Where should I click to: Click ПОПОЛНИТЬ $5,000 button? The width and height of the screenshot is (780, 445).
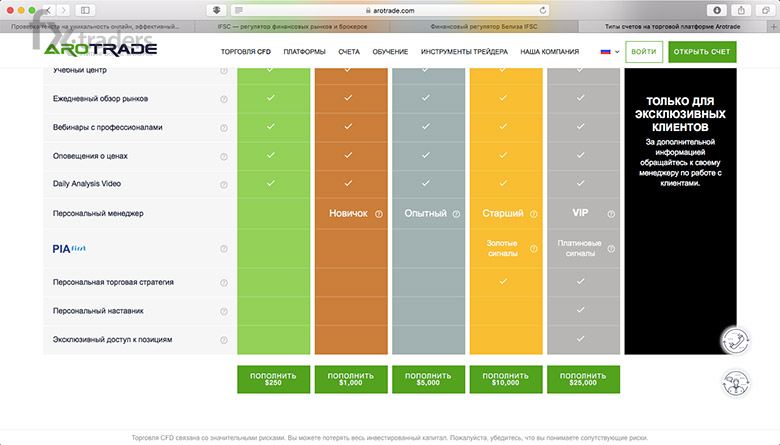428,379
